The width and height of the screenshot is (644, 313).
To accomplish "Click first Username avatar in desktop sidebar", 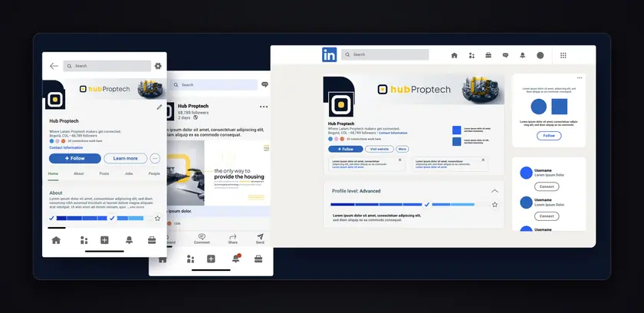I will point(526,173).
